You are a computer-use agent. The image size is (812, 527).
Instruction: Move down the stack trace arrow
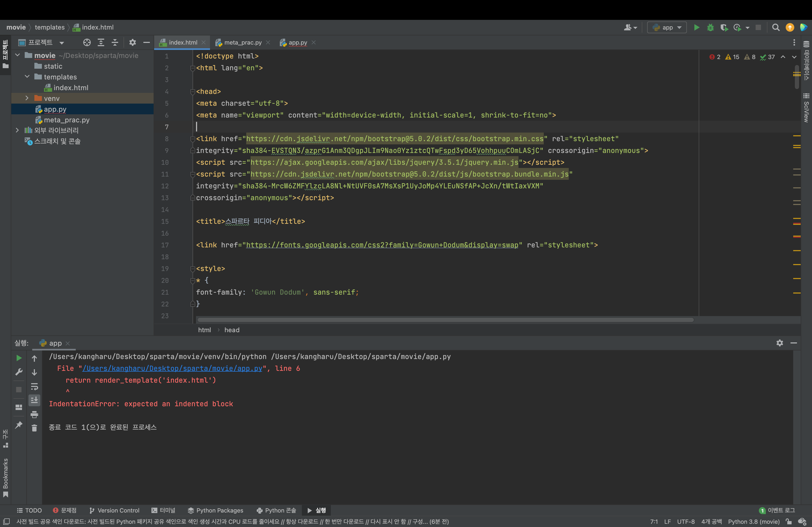click(x=34, y=372)
